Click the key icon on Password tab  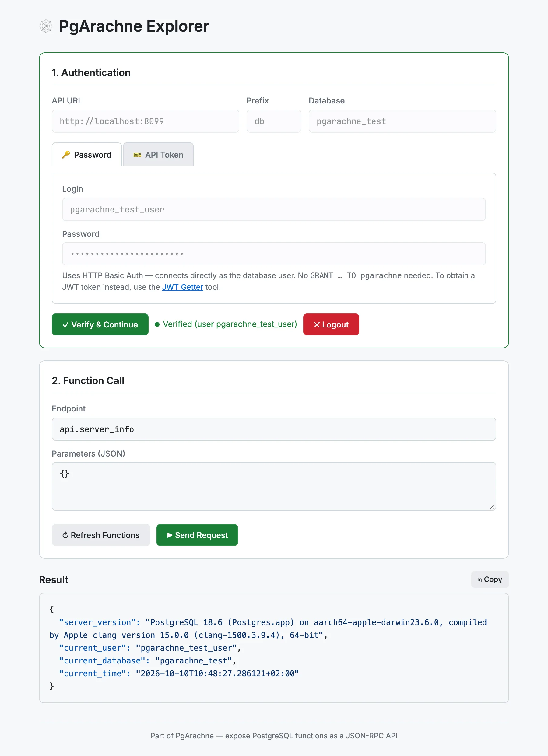click(x=66, y=155)
